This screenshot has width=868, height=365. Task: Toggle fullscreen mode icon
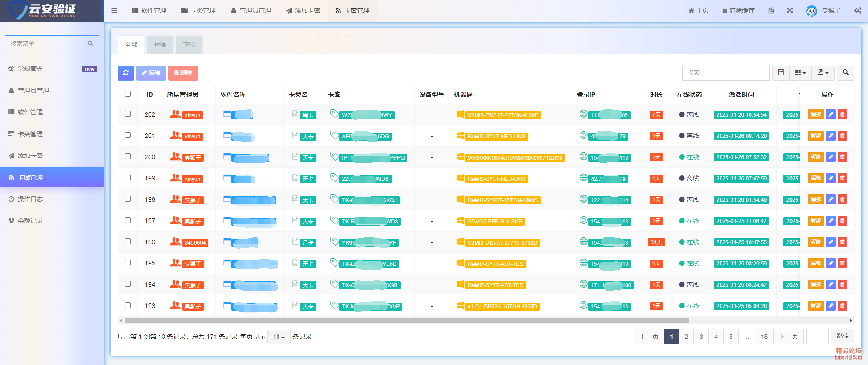(x=790, y=10)
